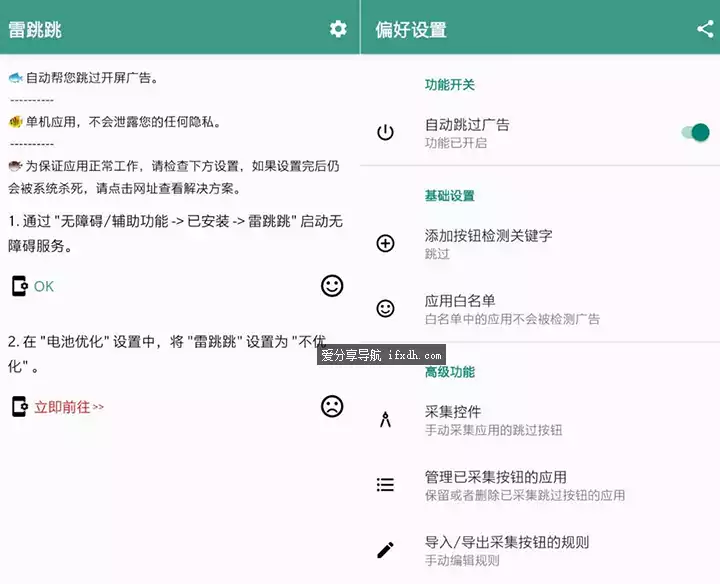This screenshot has width=720, height=584.
Task: Tap the share icon in 偏好设置 header
Action: pyautogui.click(x=705, y=29)
